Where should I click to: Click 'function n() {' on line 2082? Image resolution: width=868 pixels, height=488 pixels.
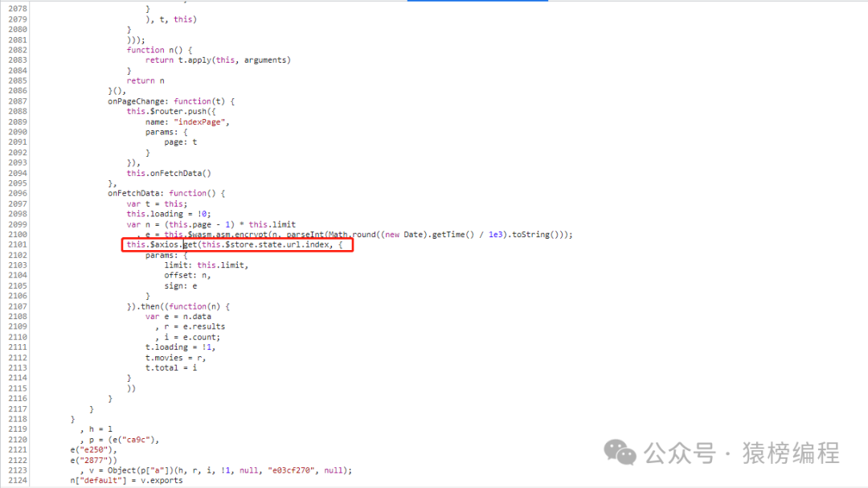click(x=159, y=50)
